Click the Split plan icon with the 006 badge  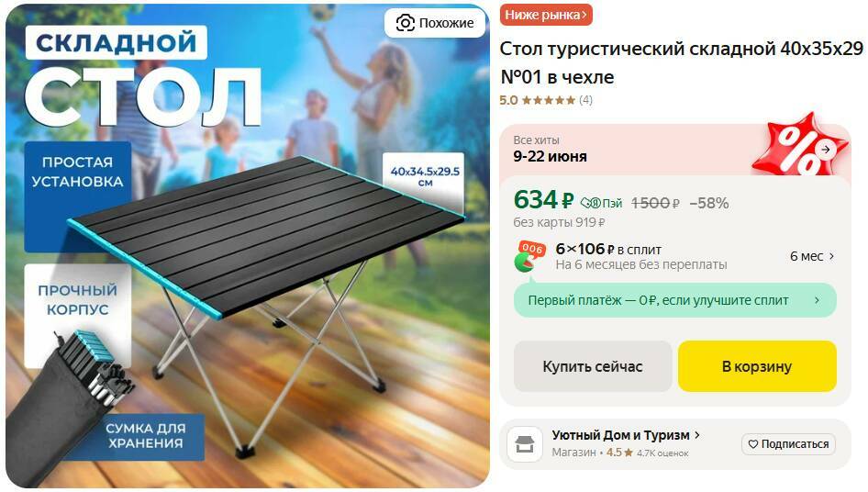click(x=530, y=256)
